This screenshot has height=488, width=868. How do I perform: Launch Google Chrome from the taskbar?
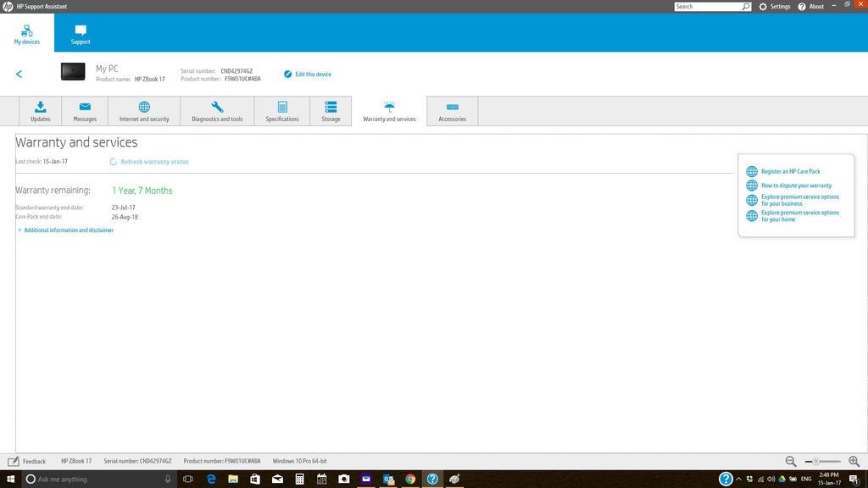coord(410,480)
